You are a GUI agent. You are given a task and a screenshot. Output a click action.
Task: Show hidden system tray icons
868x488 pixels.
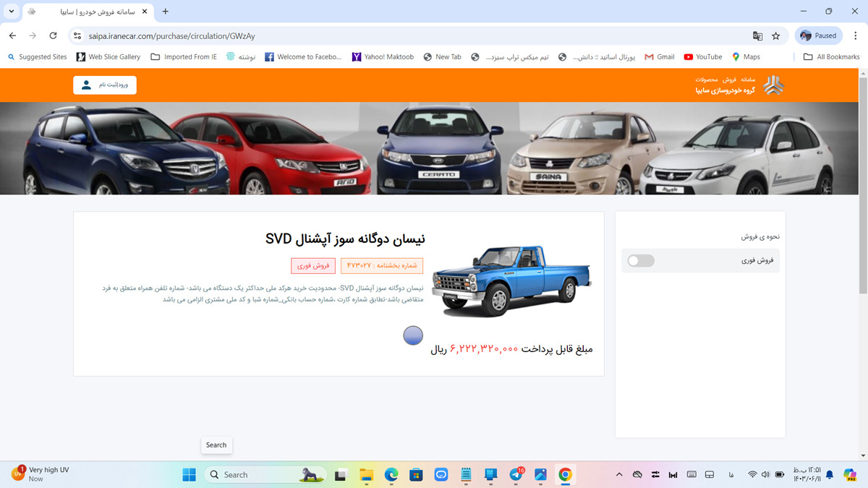[x=619, y=474]
